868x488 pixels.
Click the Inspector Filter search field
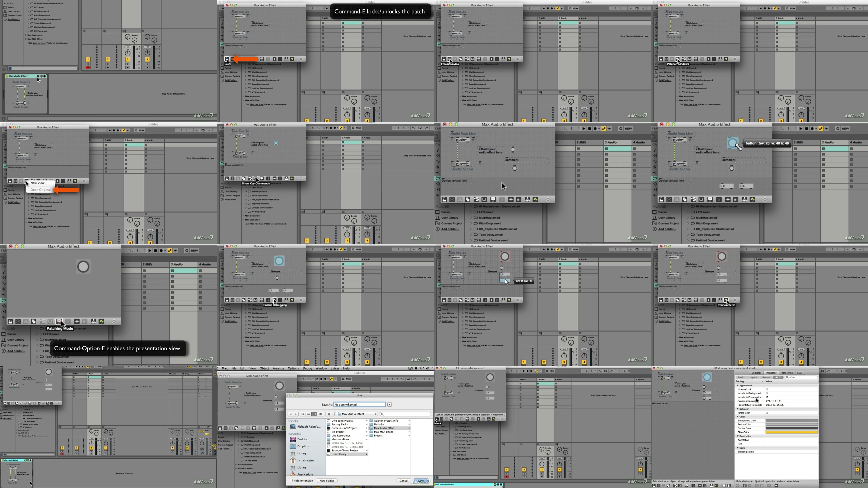pos(801,378)
